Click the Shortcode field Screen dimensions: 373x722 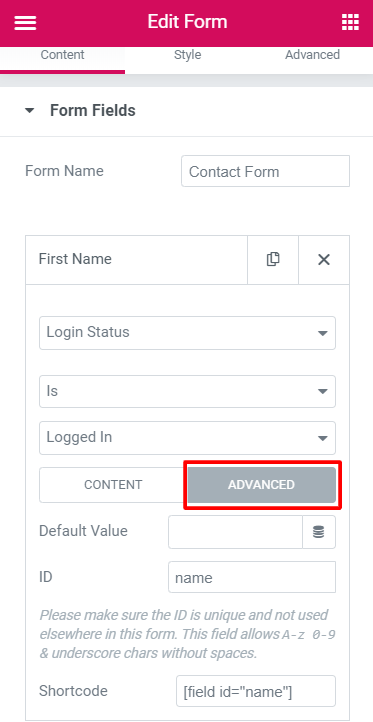pos(256,691)
